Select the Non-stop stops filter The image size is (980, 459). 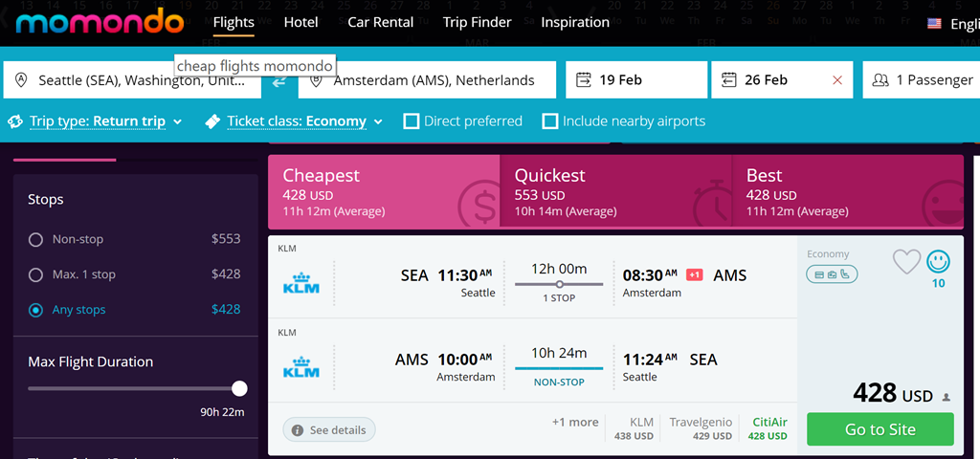pyautogui.click(x=36, y=239)
